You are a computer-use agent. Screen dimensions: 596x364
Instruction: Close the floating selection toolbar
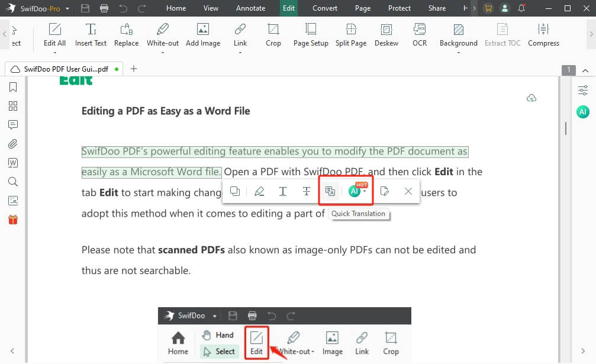[408, 191]
